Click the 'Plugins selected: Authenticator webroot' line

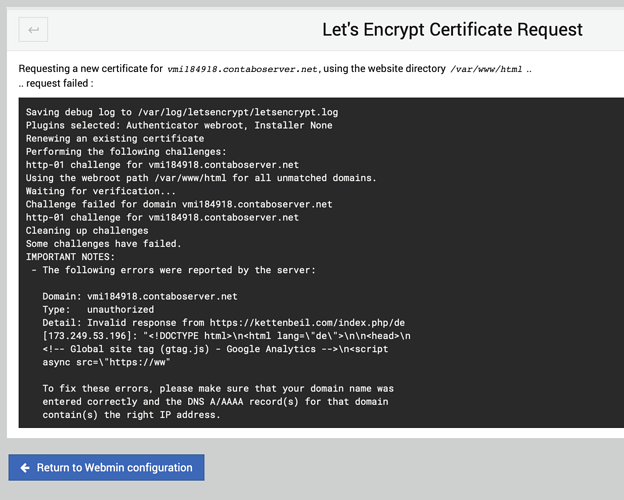[179, 125]
